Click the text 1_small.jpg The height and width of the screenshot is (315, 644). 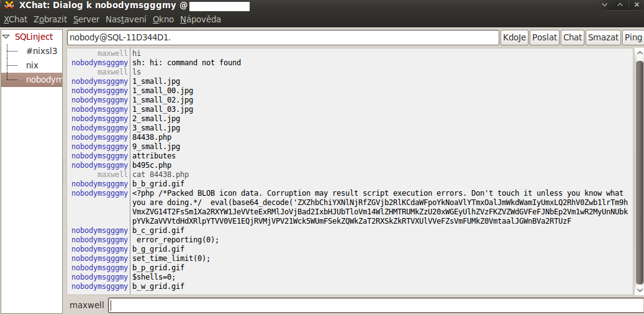click(156, 81)
